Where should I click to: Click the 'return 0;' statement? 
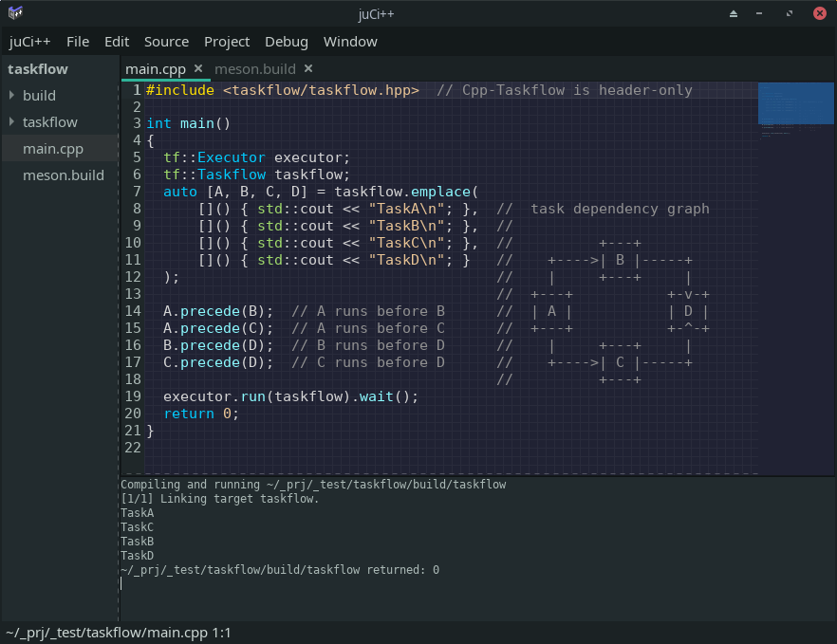point(201,414)
